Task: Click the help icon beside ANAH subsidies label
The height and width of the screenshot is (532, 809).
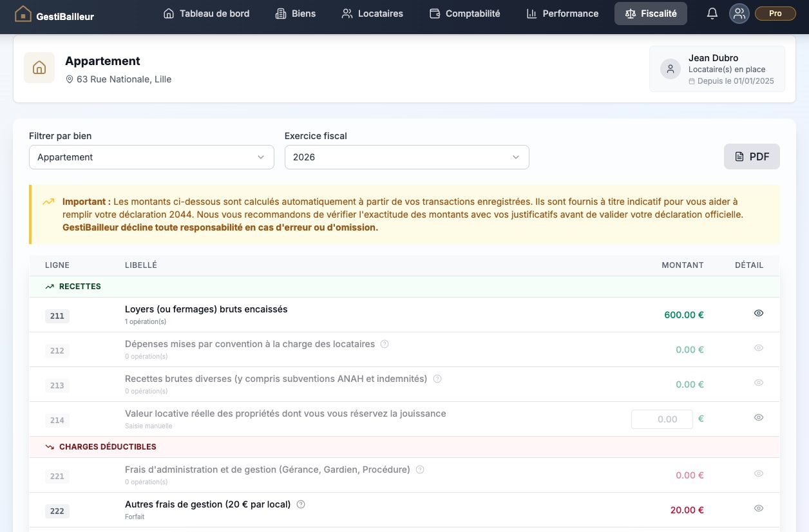Action: pos(437,379)
